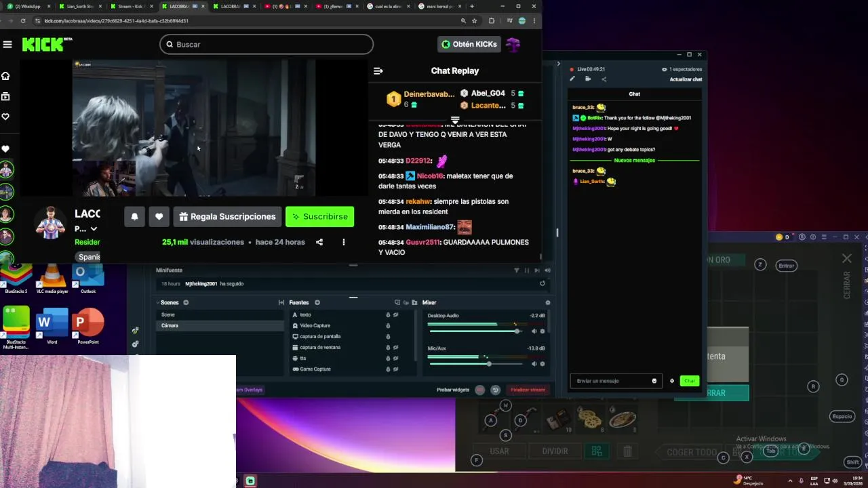The width and height of the screenshot is (868, 488).
Task: Select the Scene item in Scenes list
Action: pyautogui.click(x=219, y=314)
